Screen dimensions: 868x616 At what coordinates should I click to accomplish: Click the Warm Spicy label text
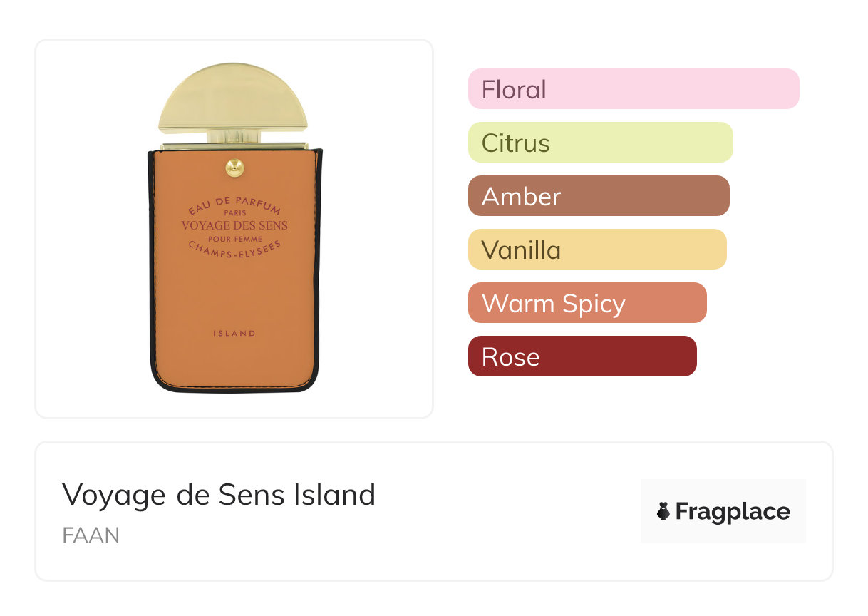pos(554,304)
